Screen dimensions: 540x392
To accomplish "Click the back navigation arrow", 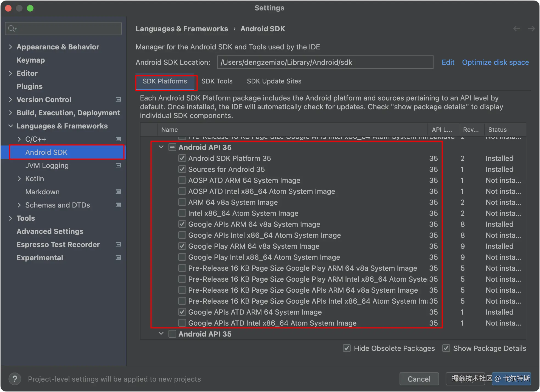I will [x=517, y=29].
